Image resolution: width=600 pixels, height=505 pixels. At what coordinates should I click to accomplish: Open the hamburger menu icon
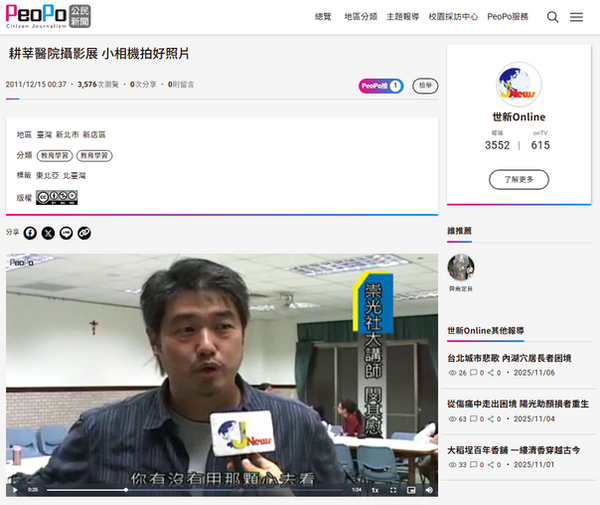pos(576,17)
